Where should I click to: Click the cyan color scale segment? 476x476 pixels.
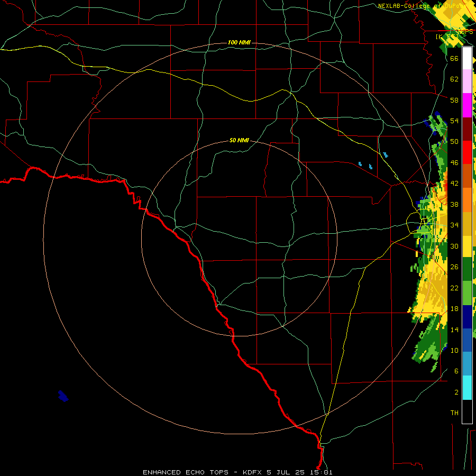467,388
